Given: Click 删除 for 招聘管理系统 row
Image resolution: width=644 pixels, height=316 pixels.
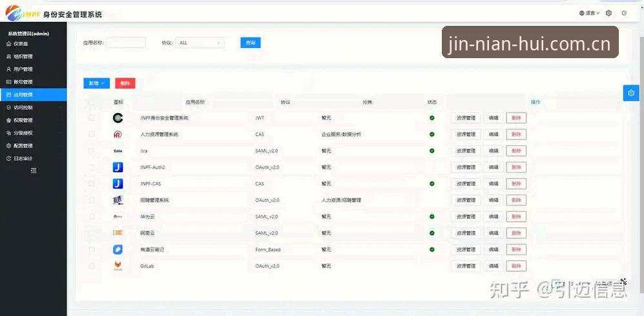Looking at the screenshot, I should pyautogui.click(x=516, y=200).
